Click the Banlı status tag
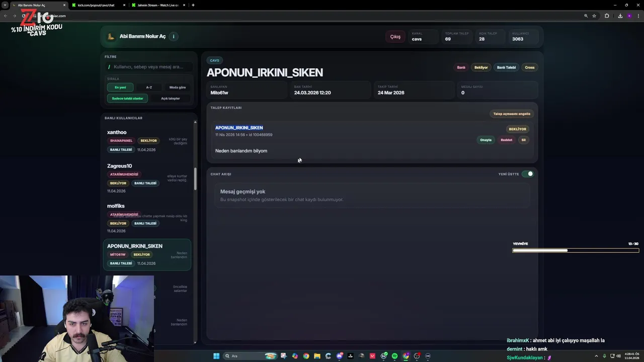 461,67
